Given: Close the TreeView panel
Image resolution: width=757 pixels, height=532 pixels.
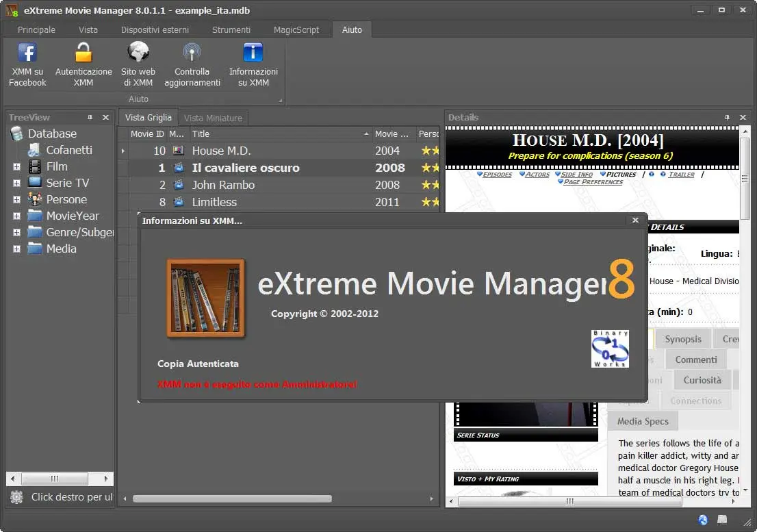Looking at the screenshot, I should (x=105, y=117).
